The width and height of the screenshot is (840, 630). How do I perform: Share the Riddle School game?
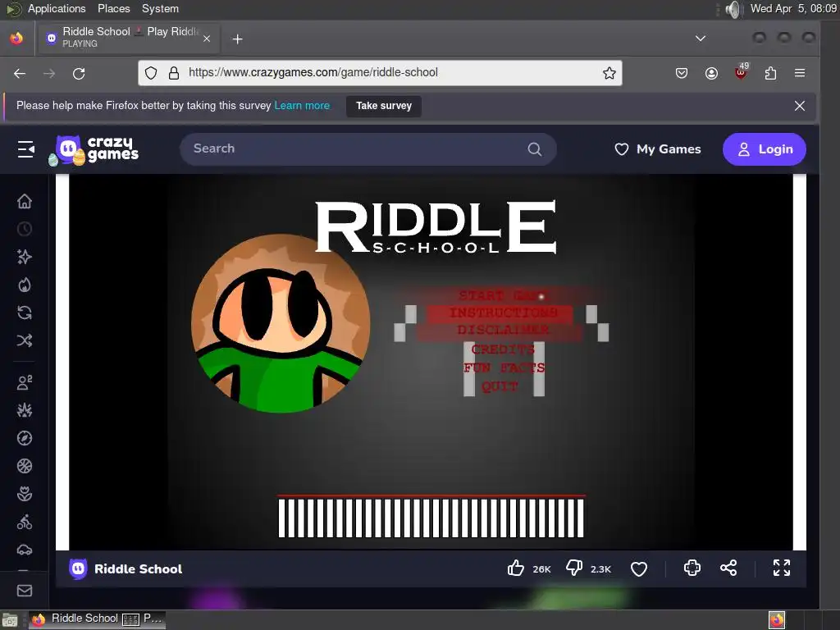click(x=728, y=568)
